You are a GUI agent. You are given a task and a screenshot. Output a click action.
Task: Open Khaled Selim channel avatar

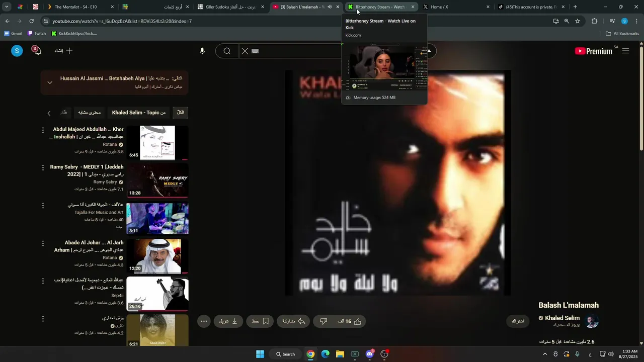coord(592,321)
